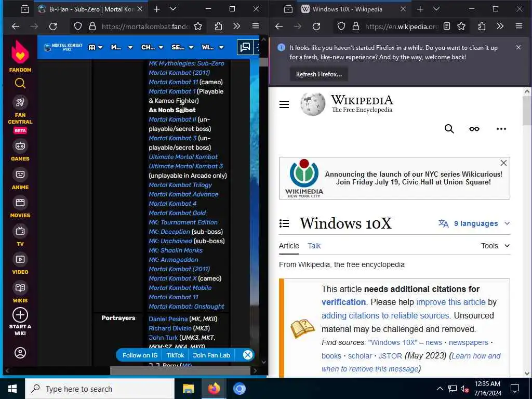Select Windows 10X Wikipedia browser tab
532x399 pixels.
[x=353, y=9]
